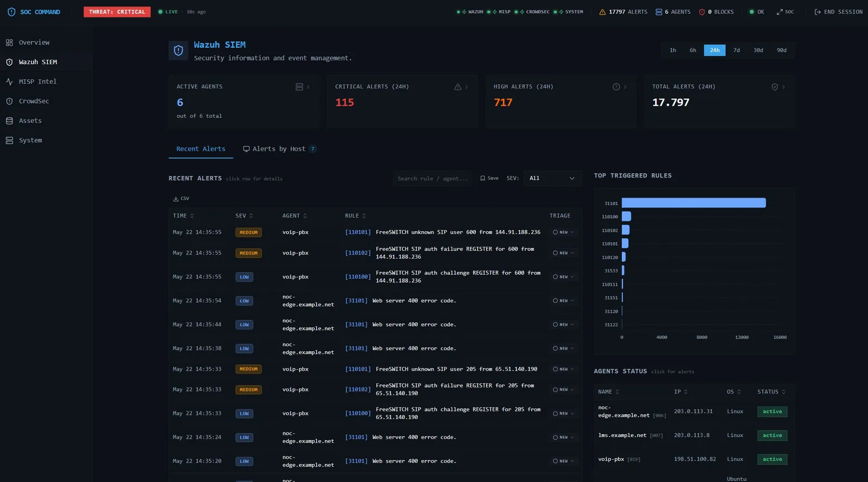Expand the Critical Alerts card chevron
The height and width of the screenshot is (482, 868).
(x=467, y=87)
